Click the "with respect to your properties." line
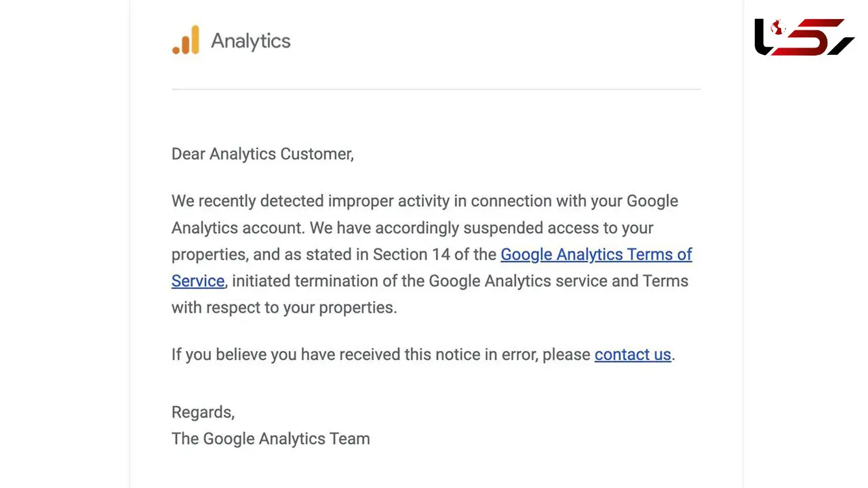 click(284, 307)
